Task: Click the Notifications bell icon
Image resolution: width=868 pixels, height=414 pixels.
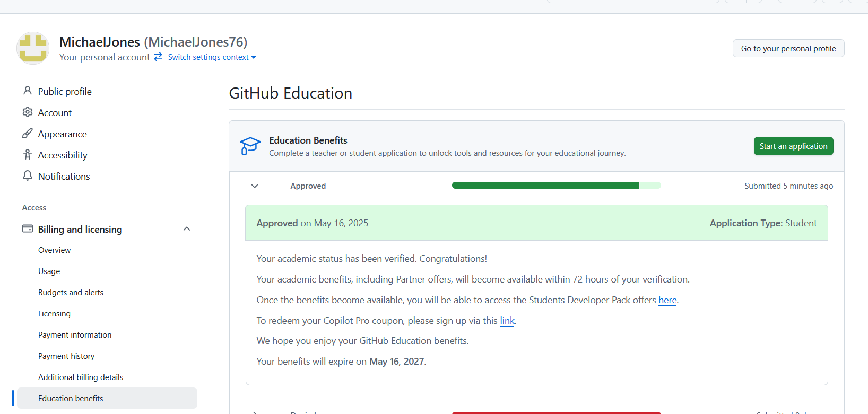Action: [28, 175]
